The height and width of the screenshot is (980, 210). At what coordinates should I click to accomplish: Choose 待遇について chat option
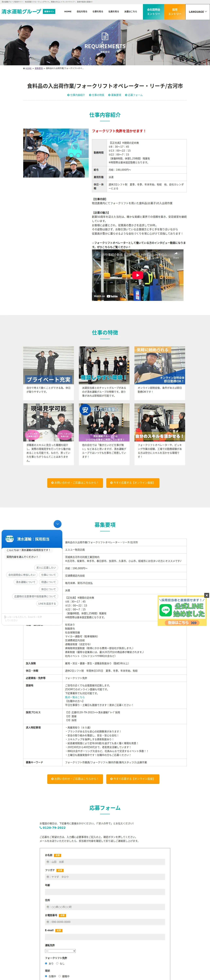(48, 582)
